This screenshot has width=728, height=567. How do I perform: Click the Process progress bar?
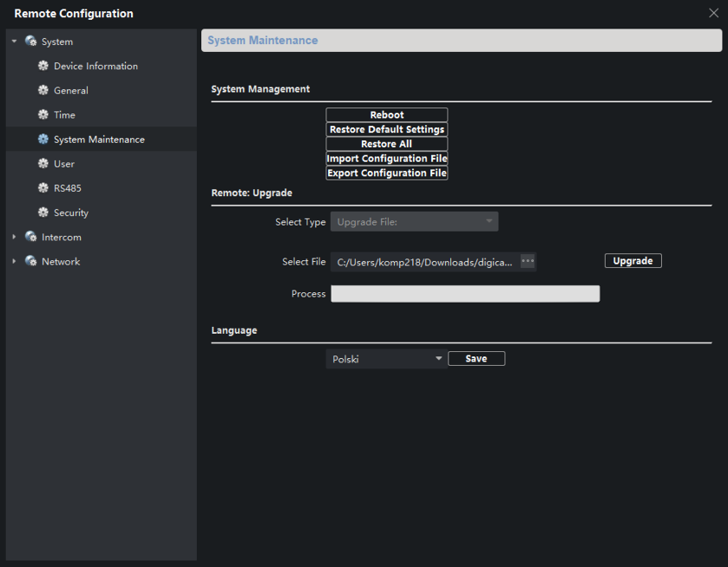point(465,294)
